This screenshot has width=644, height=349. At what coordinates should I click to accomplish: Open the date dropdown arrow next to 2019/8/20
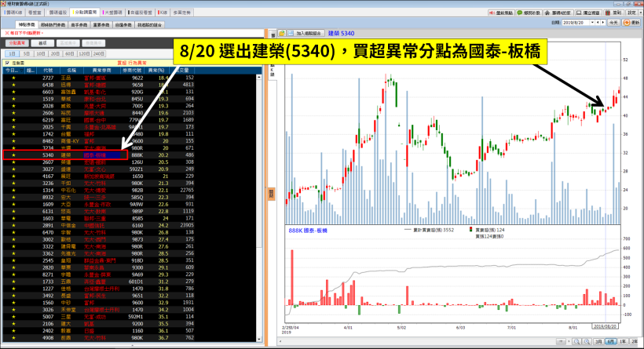point(593,23)
